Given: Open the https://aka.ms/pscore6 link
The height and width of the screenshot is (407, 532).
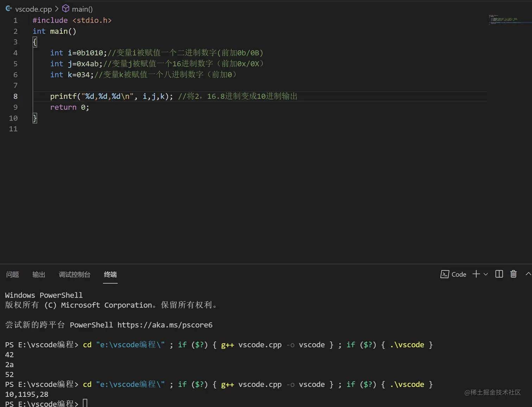Looking at the screenshot, I should click(165, 325).
